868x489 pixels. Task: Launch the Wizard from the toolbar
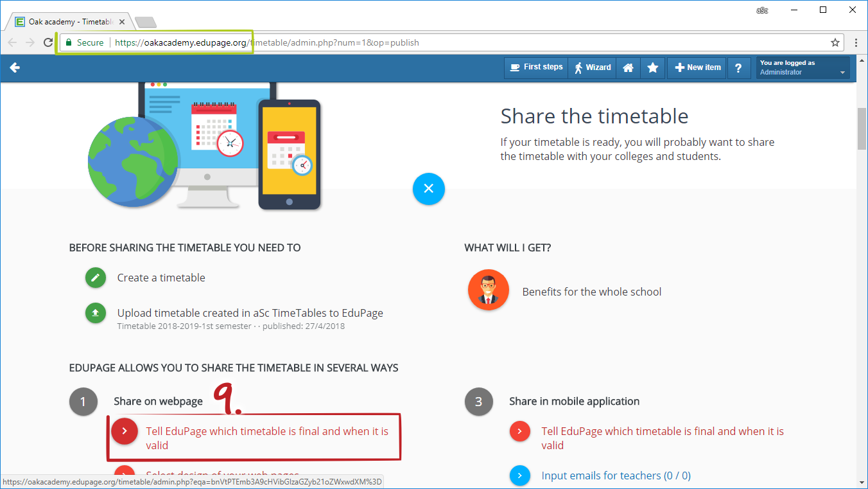592,67
